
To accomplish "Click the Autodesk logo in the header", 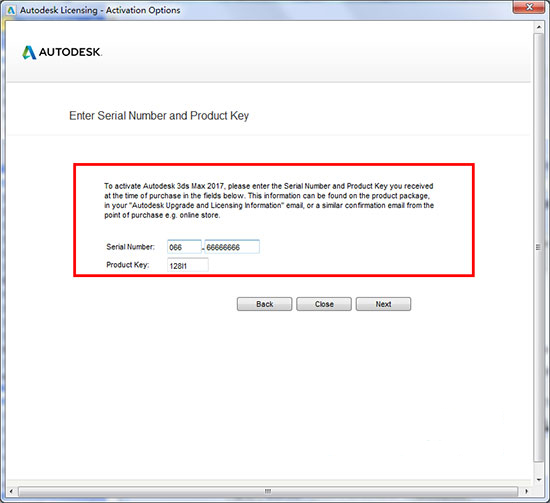I will point(62,52).
